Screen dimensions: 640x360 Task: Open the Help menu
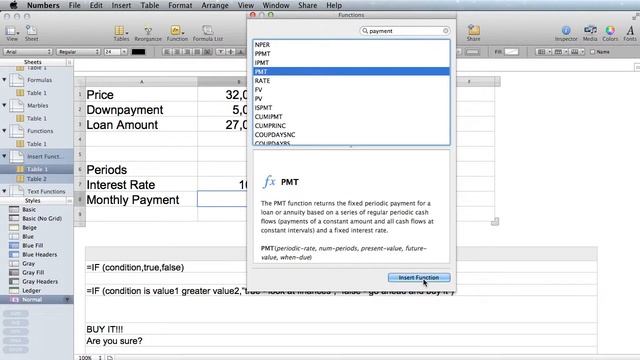pos(334,5)
